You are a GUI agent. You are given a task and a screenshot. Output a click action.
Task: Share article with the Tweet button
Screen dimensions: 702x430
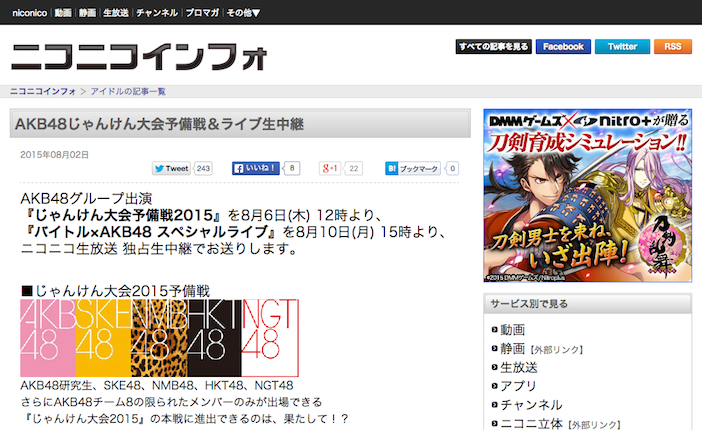[171, 168]
